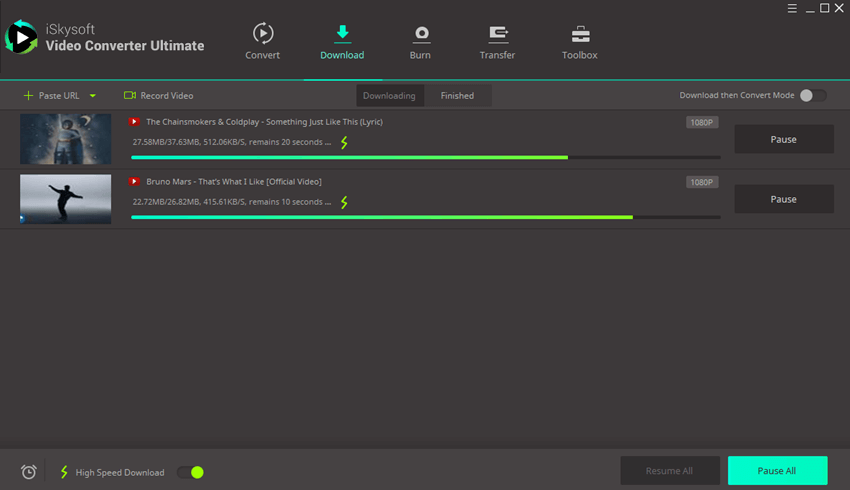
Task: Click the Record Video camera icon
Action: tap(130, 96)
